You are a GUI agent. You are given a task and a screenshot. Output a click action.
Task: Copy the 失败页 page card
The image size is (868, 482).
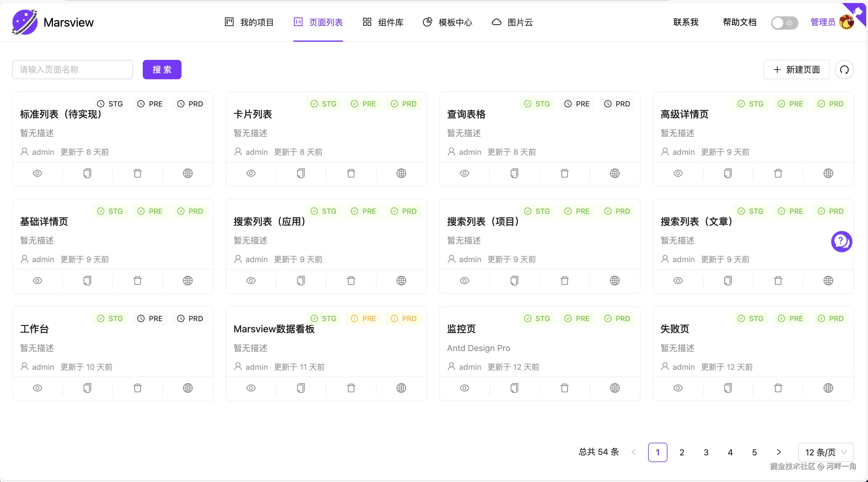tap(728, 388)
